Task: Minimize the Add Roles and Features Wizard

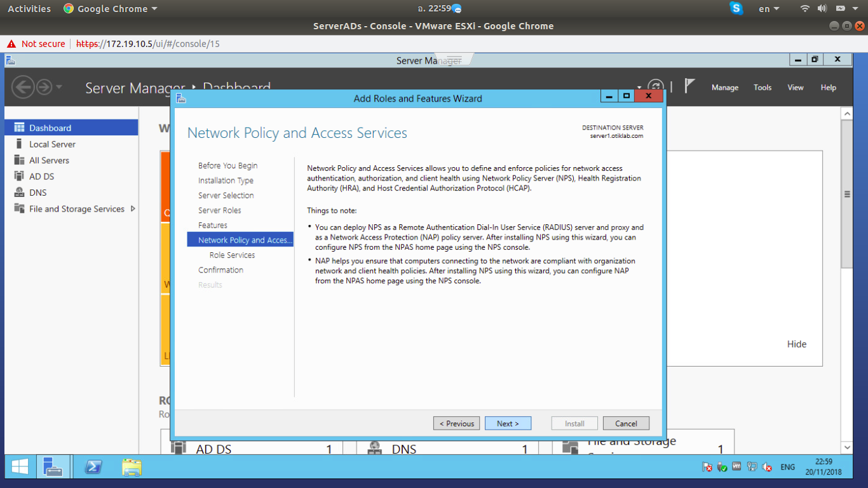Action: click(x=609, y=96)
